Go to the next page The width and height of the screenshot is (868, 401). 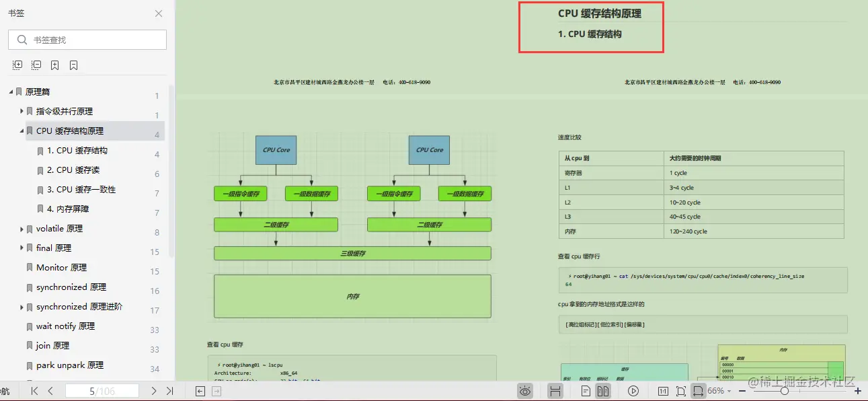coord(153,391)
